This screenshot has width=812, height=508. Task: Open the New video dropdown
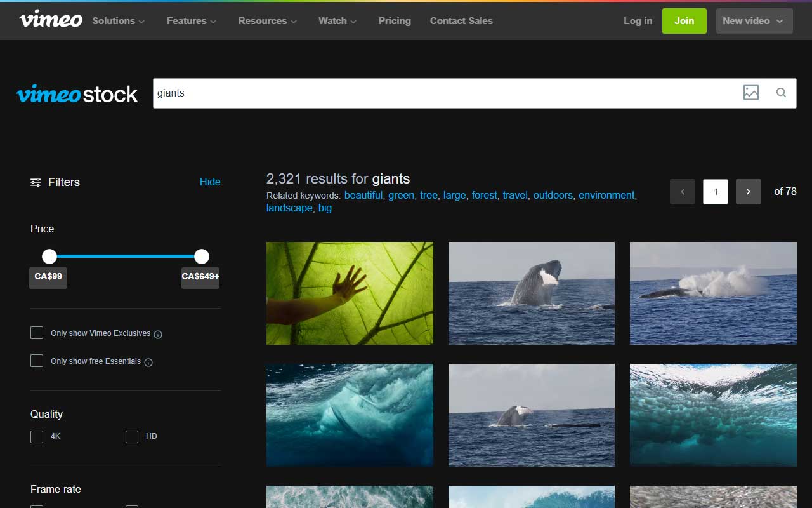point(754,20)
